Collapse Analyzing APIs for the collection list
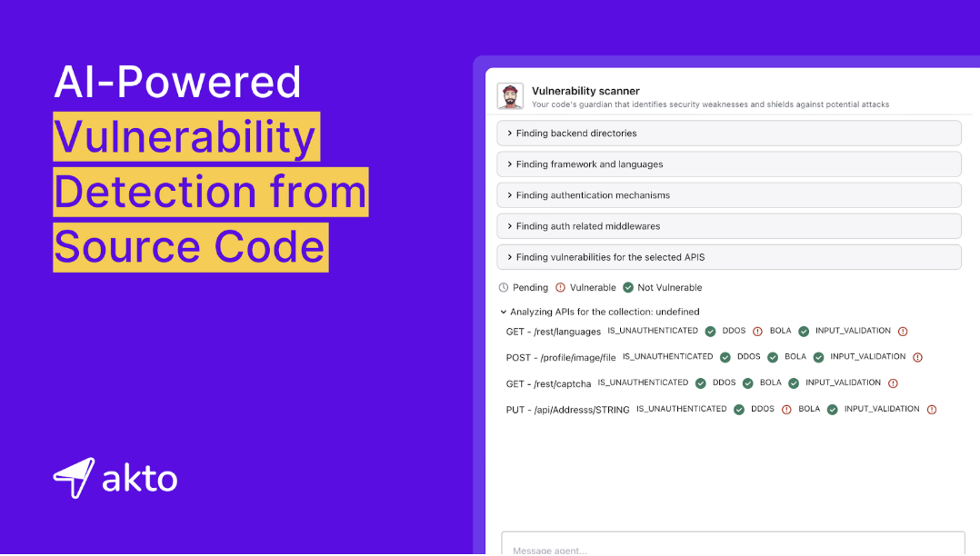The image size is (980, 556). pos(504,312)
